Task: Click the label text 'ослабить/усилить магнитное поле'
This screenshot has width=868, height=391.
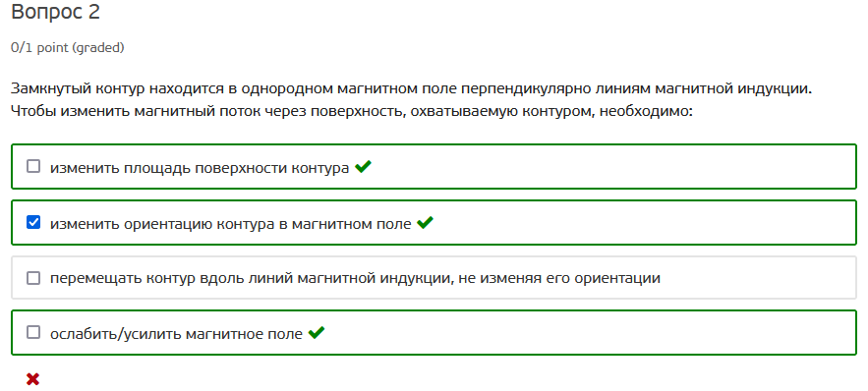Action: pyautogui.click(x=177, y=334)
